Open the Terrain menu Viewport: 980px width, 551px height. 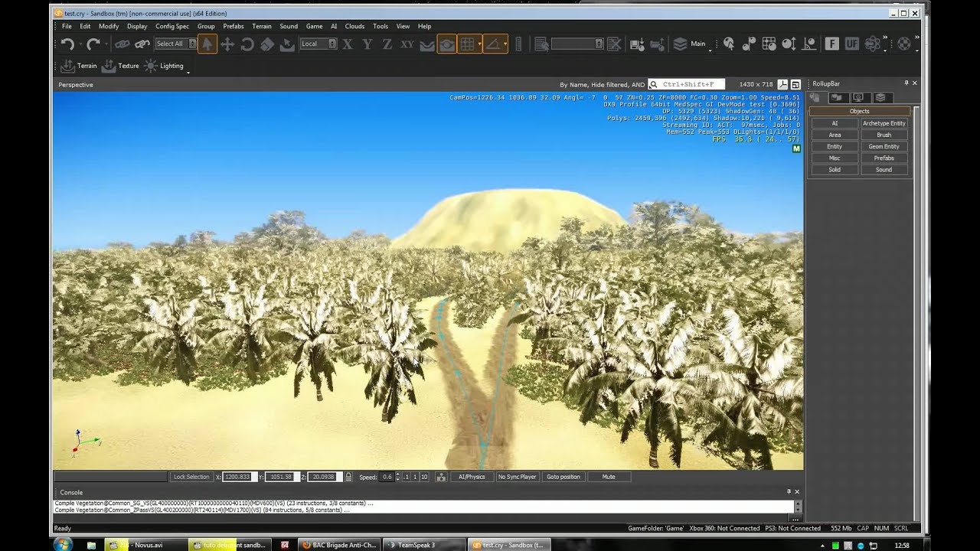(x=262, y=26)
